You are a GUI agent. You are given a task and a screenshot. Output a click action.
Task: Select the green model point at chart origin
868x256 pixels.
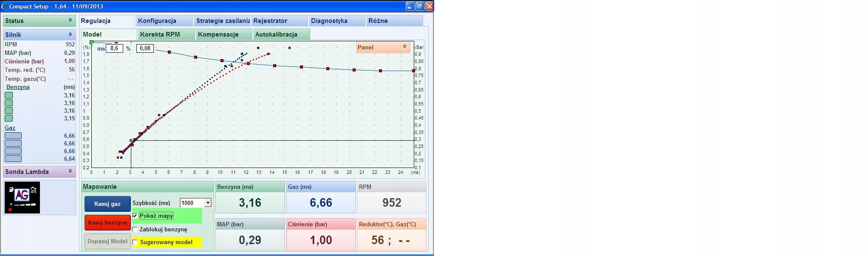91,42
